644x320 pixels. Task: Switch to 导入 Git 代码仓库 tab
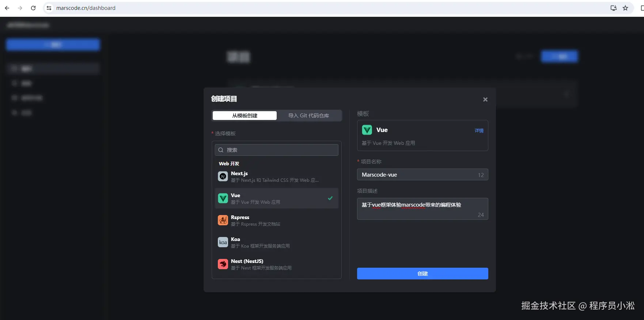tap(309, 116)
